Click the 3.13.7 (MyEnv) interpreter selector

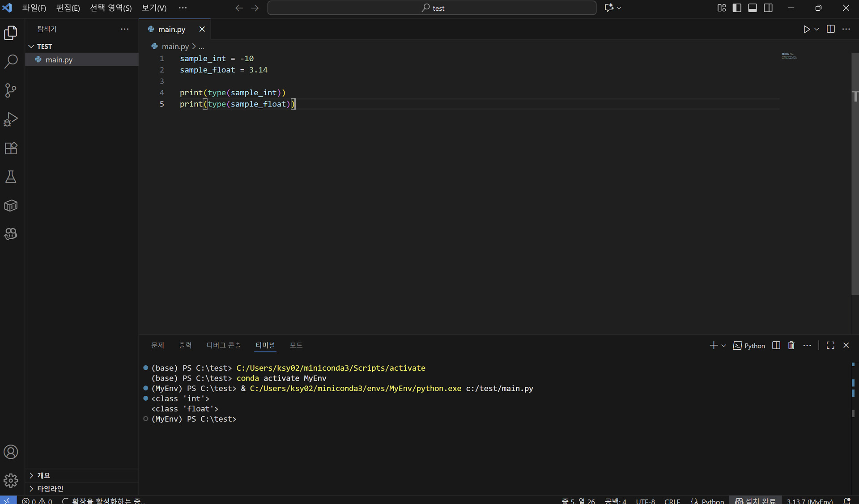point(809,501)
